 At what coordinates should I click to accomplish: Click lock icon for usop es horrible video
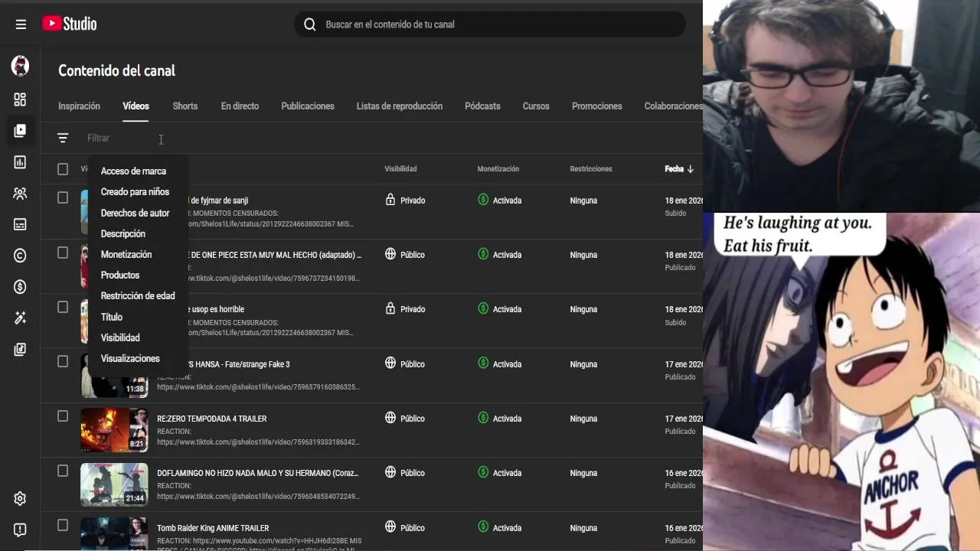390,308
